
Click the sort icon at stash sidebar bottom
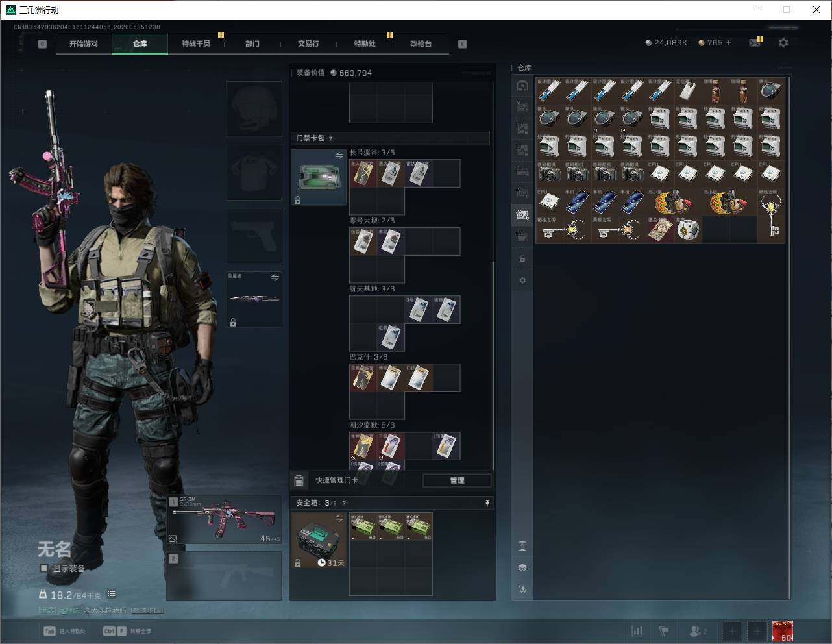522,589
